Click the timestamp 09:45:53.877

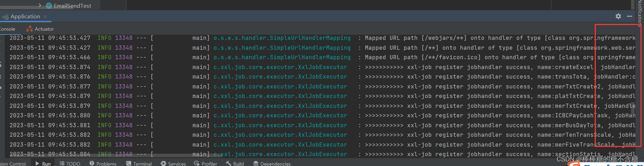pyautogui.click(x=69, y=86)
